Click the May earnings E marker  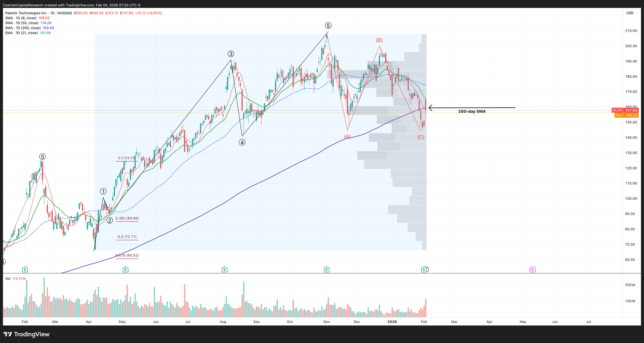[x=126, y=269]
